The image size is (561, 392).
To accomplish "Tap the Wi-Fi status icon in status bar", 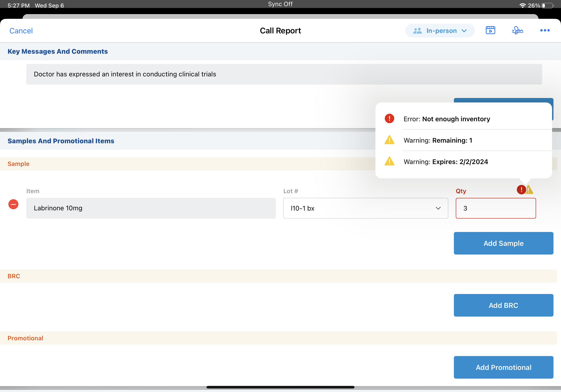I will tap(522, 5).
